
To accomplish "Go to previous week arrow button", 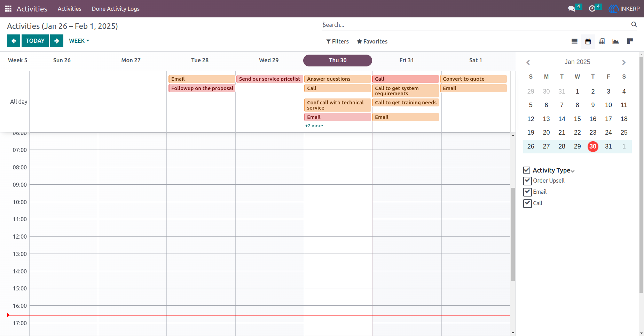I will tap(14, 41).
